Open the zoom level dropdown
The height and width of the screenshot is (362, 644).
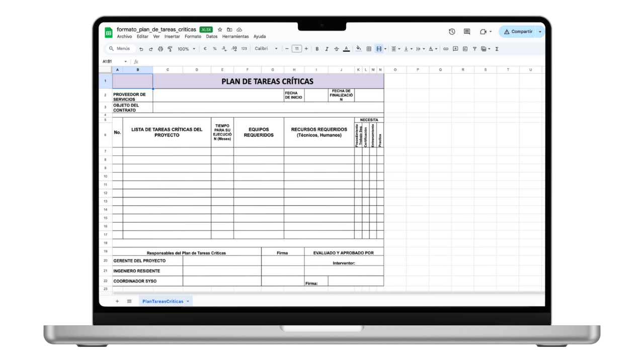click(x=187, y=49)
